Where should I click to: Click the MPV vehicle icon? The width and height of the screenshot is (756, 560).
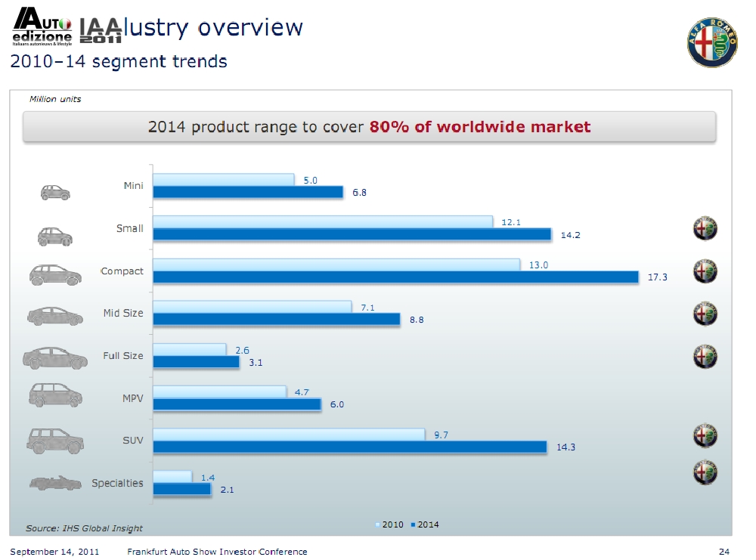[x=54, y=395]
